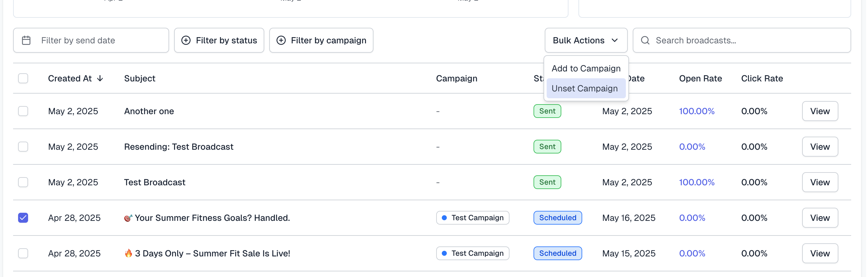Click the magnifier icon in the search box
The image size is (868, 277).
click(x=645, y=41)
